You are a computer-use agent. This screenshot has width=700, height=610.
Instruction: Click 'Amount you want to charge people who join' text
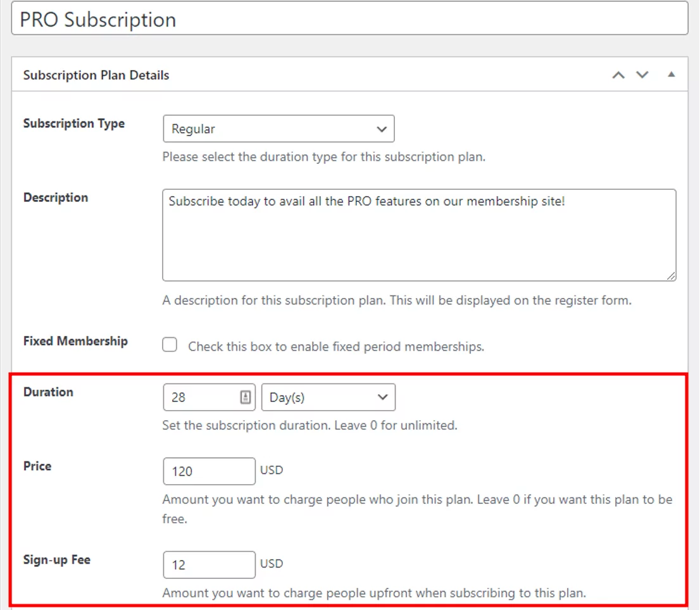418,509
